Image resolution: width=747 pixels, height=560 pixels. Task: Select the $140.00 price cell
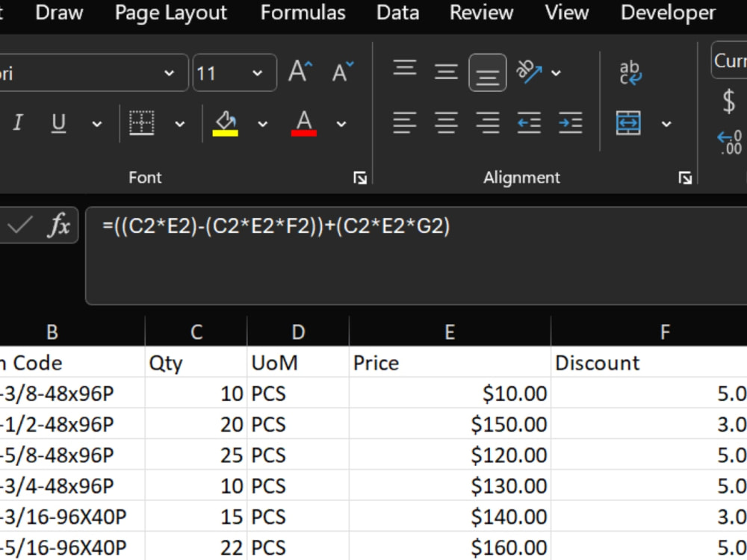450,517
